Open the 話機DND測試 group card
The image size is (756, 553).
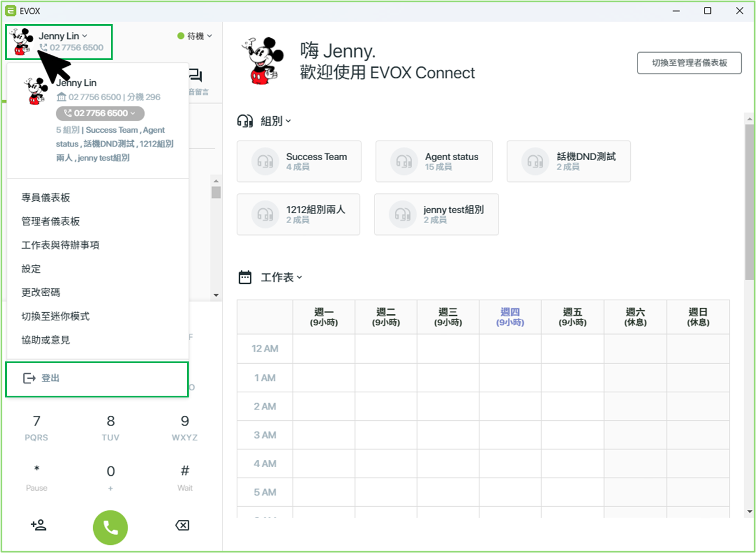pyautogui.click(x=568, y=161)
